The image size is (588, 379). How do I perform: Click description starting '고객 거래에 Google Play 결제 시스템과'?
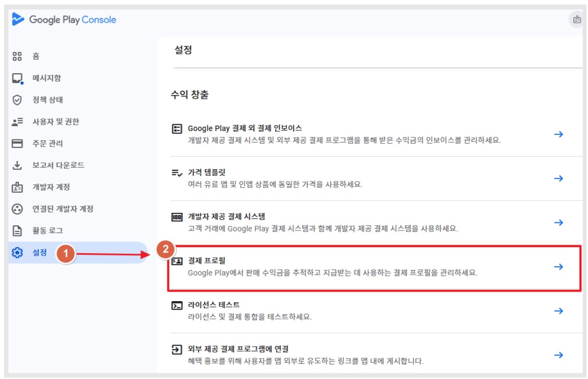coord(323,229)
